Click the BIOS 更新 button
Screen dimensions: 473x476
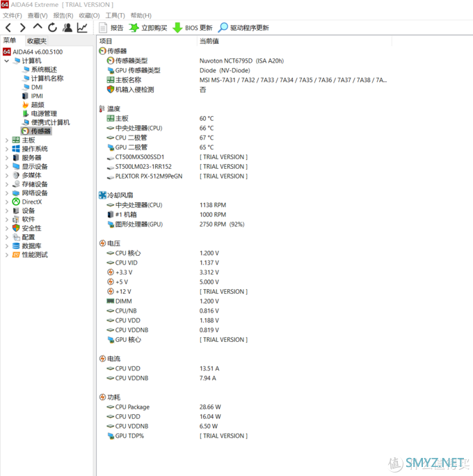192,28
